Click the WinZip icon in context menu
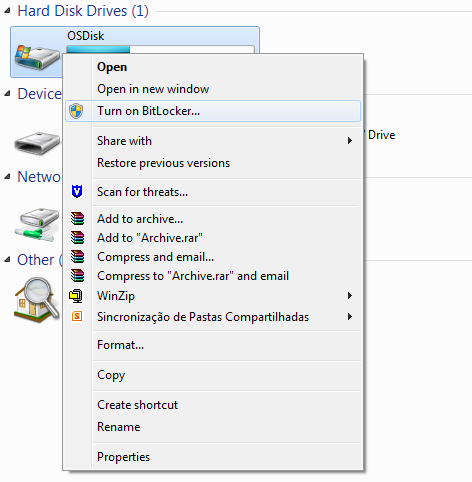472x482 pixels. pyautogui.click(x=76, y=296)
